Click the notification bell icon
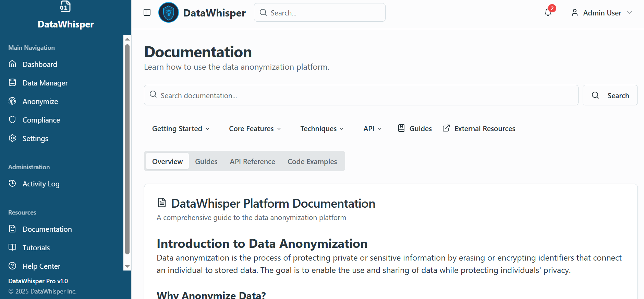Viewport: 644px width, 299px height. pyautogui.click(x=548, y=13)
